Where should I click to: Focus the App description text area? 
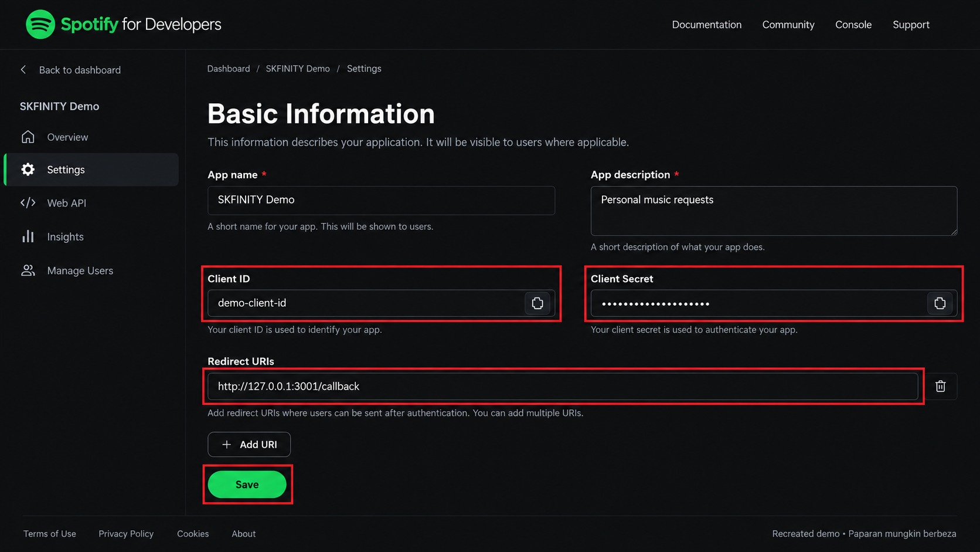point(774,211)
